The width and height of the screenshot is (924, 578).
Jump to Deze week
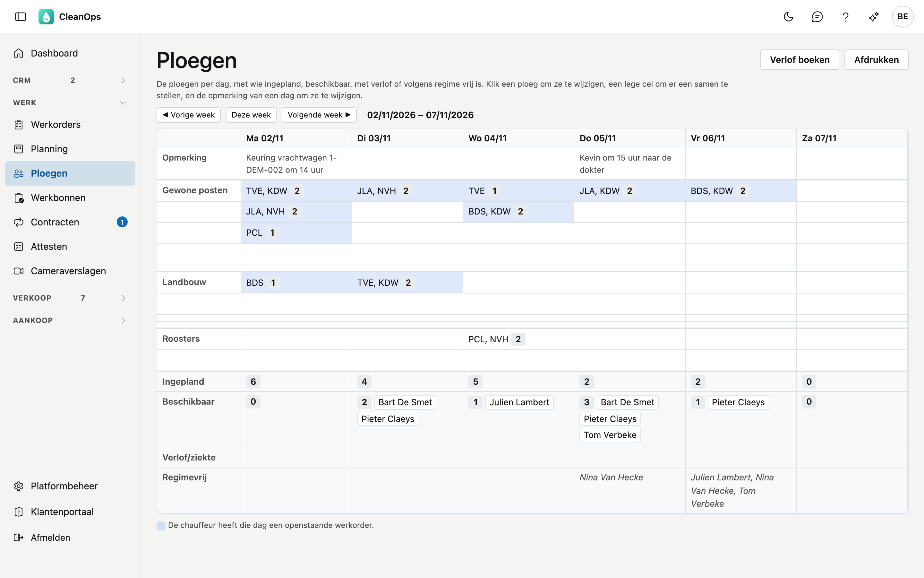click(251, 115)
